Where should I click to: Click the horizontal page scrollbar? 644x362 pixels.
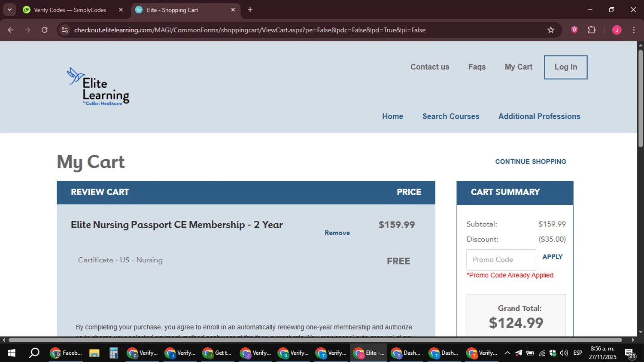click(316, 340)
